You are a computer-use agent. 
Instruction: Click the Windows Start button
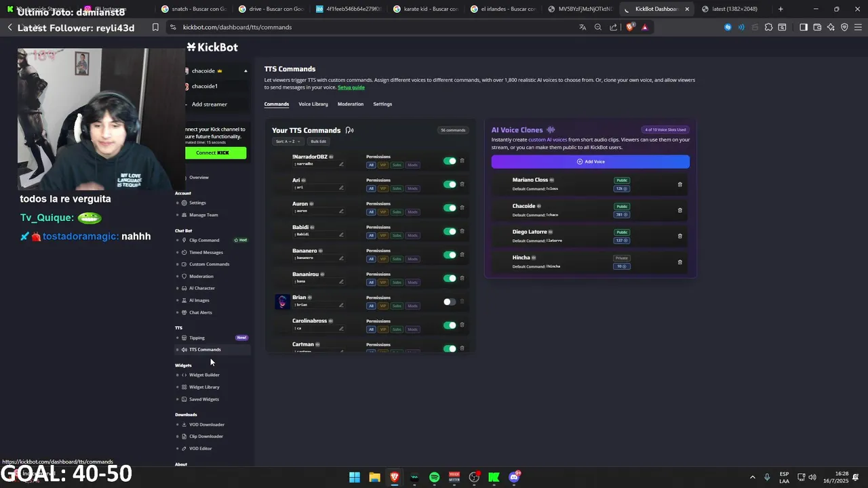(x=355, y=477)
